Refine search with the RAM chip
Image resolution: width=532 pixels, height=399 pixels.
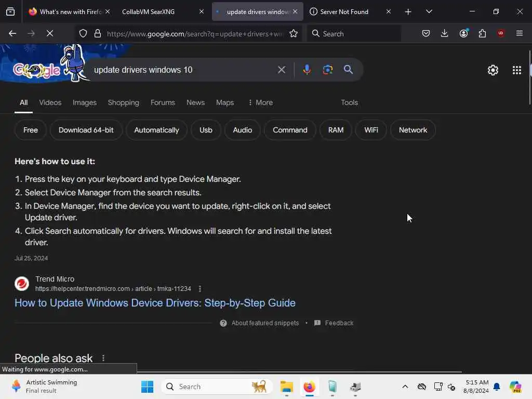336,130
